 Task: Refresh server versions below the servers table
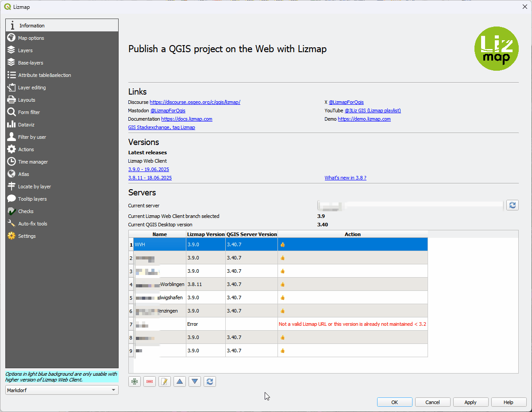[210, 381]
